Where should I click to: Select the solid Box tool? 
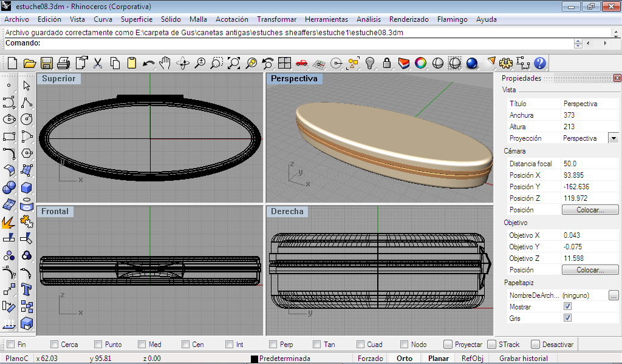point(26,188)
